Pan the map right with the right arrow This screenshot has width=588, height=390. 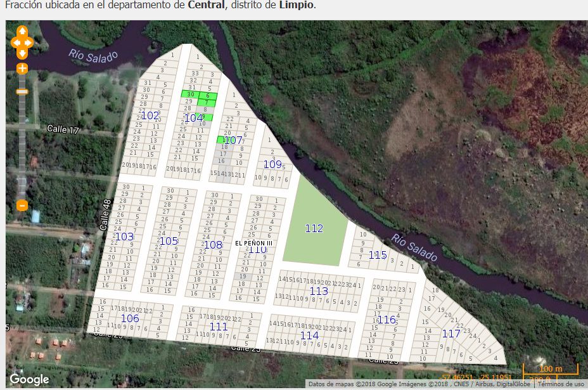(29, 42)
